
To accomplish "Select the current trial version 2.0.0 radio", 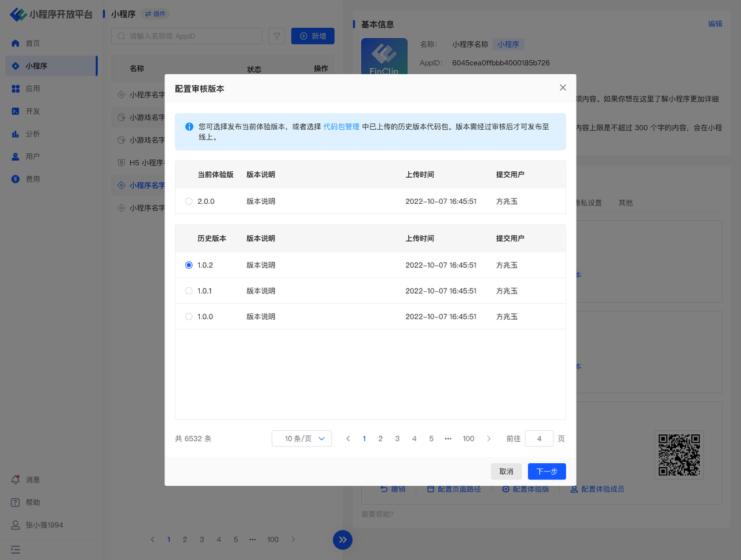I will 189,202.
